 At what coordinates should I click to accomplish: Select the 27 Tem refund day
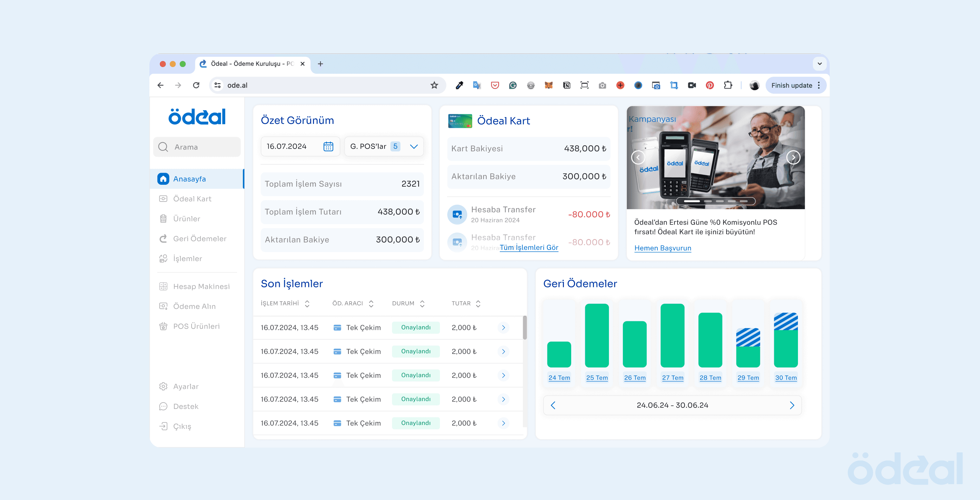(x=673, y=378)
